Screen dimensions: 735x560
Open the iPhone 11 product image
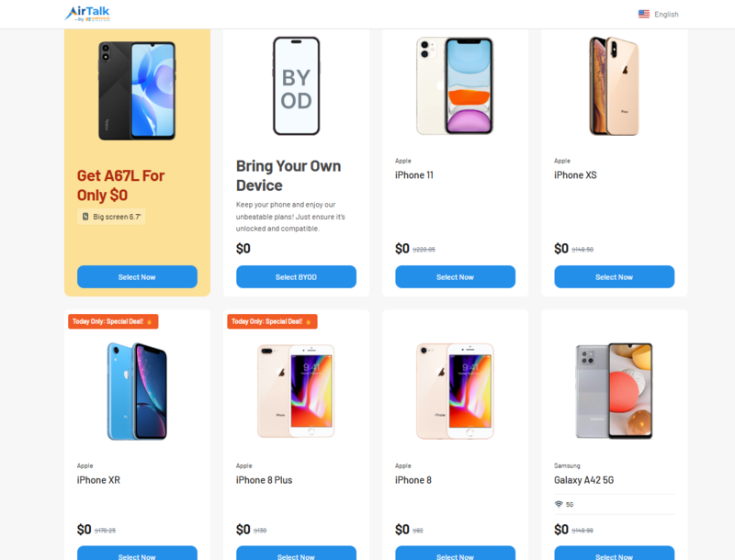[455, 86]
